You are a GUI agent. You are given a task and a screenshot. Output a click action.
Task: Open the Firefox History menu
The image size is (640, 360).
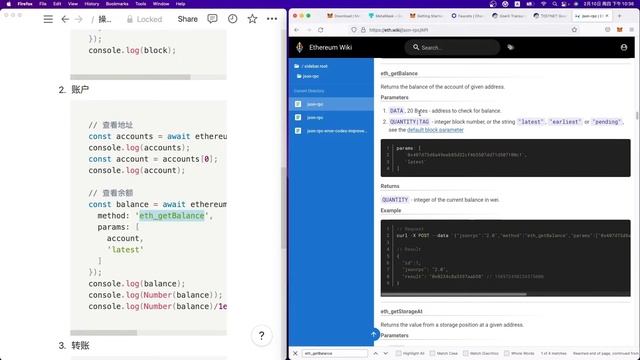91,4
